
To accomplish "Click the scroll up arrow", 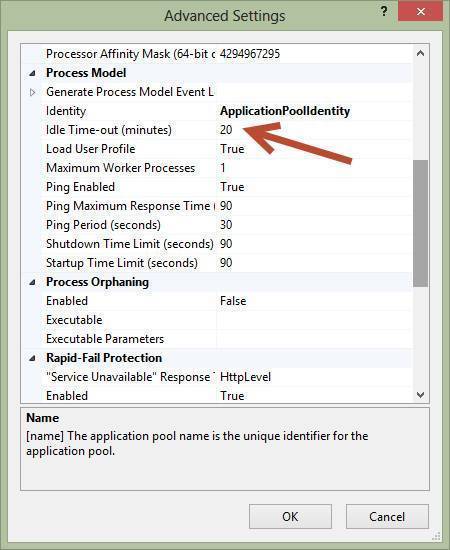I will click(x=421, y=53).
